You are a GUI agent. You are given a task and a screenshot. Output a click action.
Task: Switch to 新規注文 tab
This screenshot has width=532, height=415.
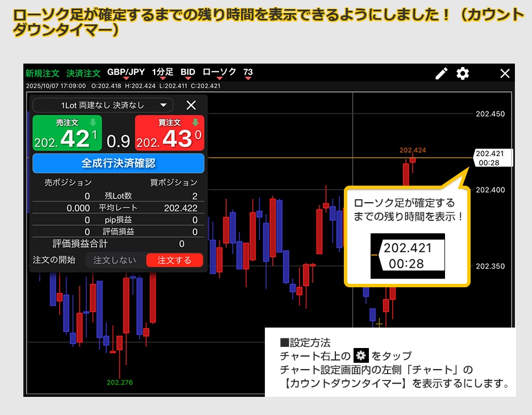(43, 73)
